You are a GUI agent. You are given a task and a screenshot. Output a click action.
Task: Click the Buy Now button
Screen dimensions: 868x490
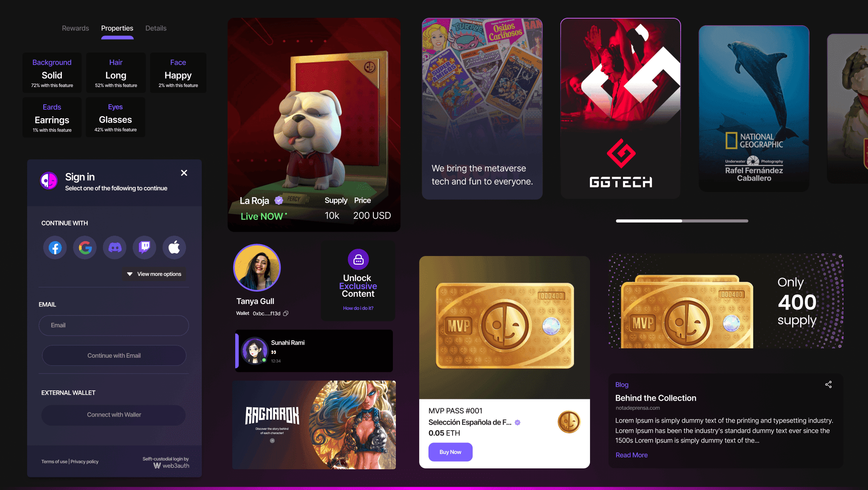[450, 452]
